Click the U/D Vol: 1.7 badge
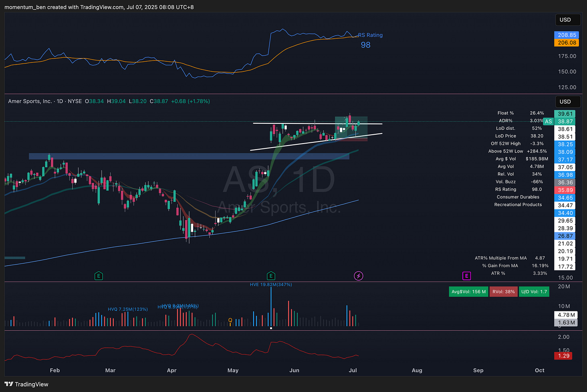 click(x=534, y=292)
